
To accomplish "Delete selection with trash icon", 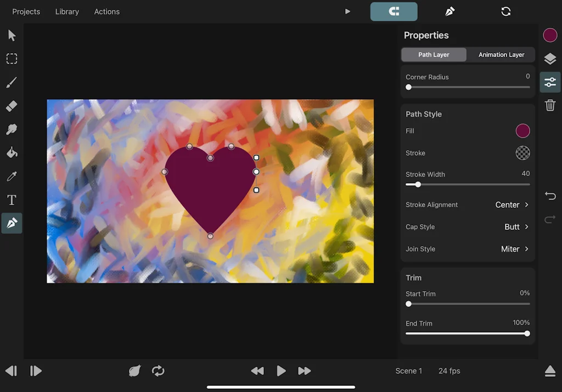I will (x=550, y=105).
